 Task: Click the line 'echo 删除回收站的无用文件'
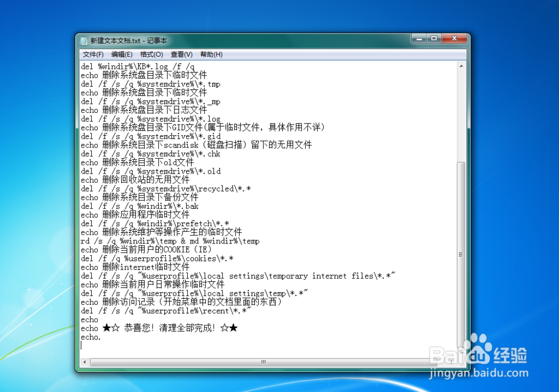coord(135,180)
